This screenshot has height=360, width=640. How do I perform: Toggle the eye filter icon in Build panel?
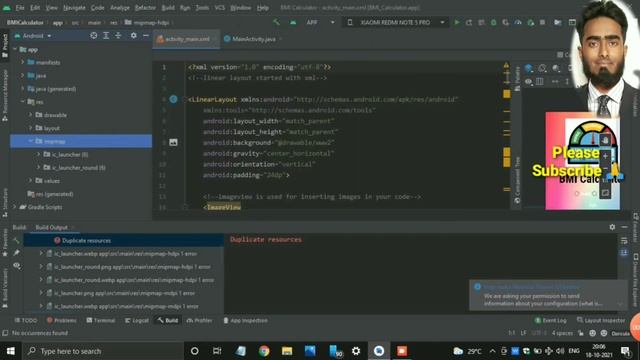16,266
